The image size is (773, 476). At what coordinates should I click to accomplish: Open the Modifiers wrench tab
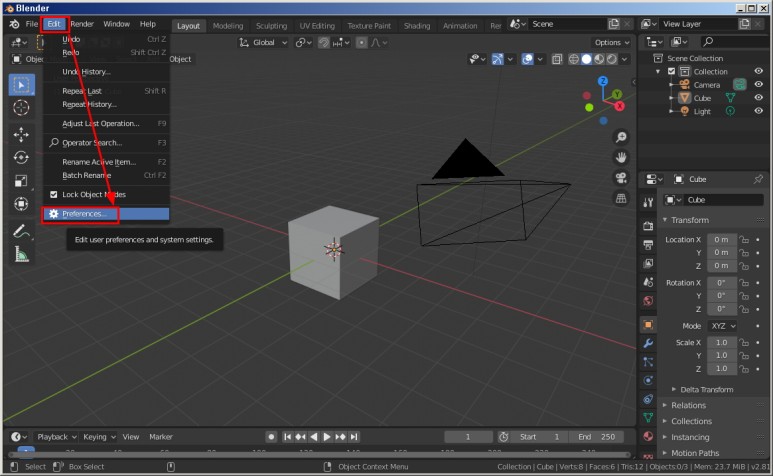click(648, 343)
